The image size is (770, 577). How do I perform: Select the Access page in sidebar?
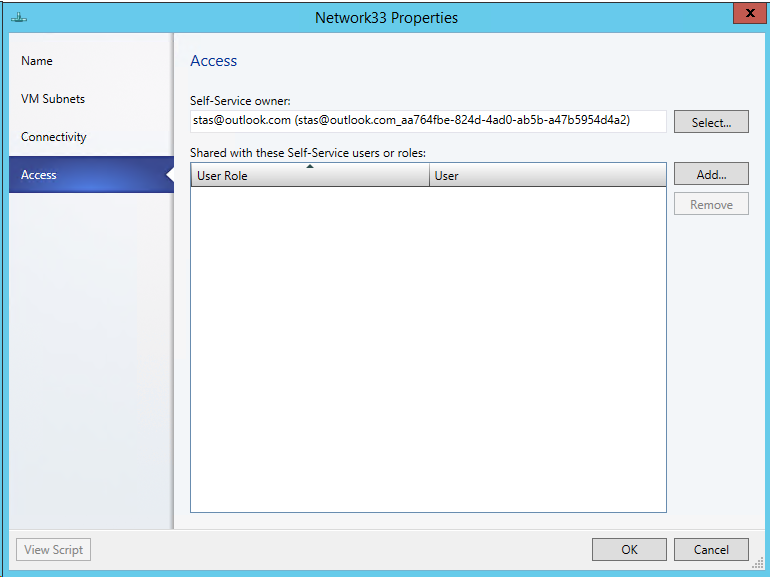(39, 175)
